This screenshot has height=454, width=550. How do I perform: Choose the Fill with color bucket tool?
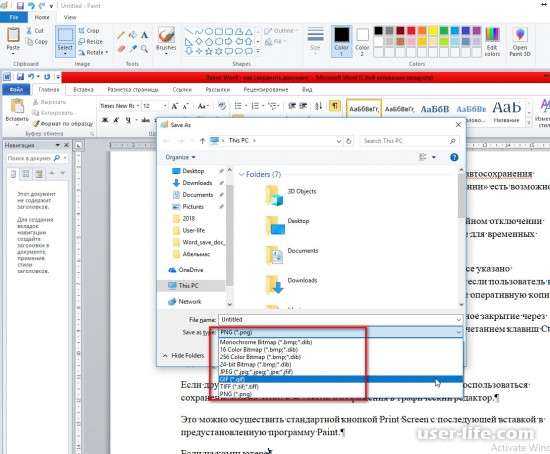tap(133, 35)
